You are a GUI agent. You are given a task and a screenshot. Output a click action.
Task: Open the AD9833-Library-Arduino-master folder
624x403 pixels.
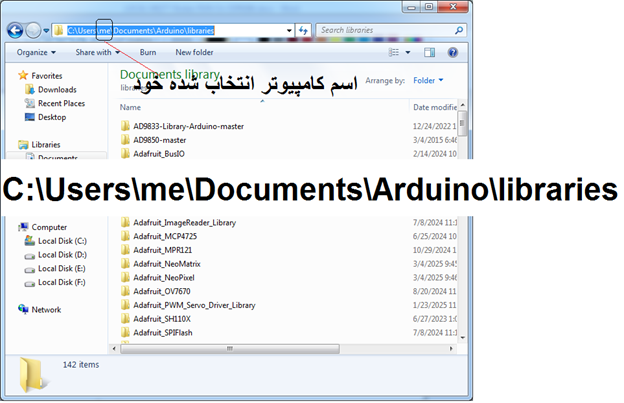point(188,126)
